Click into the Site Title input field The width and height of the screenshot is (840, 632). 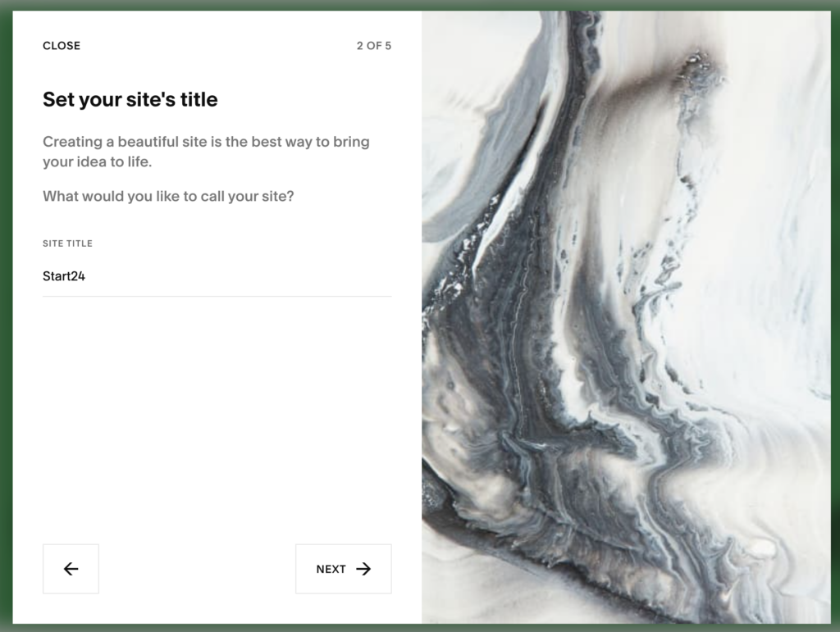point(217,276)
